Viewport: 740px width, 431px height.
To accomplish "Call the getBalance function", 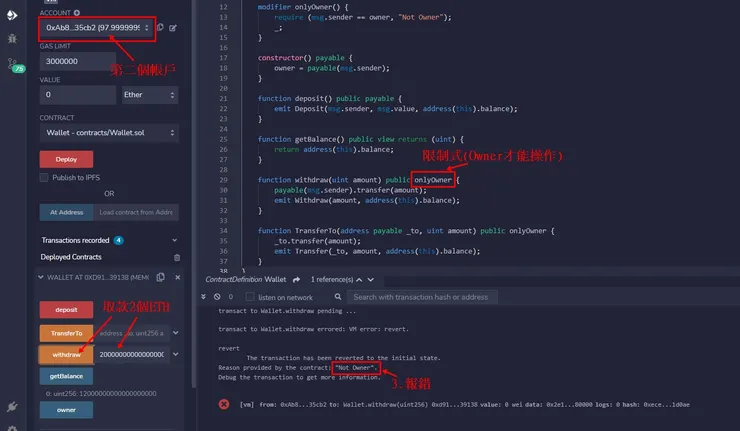I will (66, 376).
